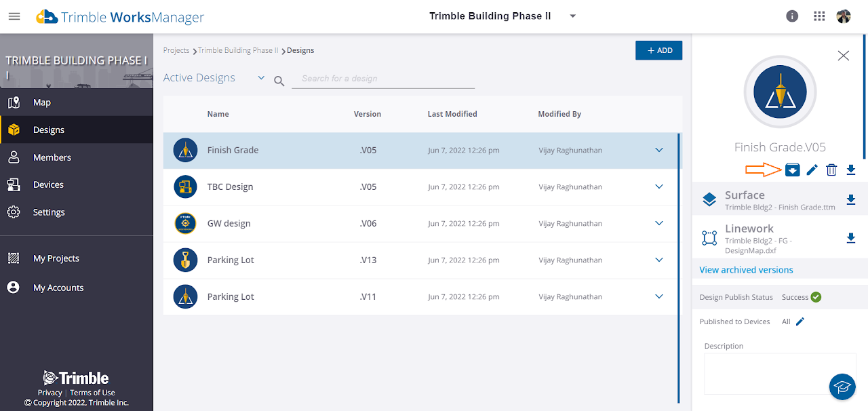This screenshot has width=868, height=411.
Task: Focus the Search for a design field
Action: point(383,79)
